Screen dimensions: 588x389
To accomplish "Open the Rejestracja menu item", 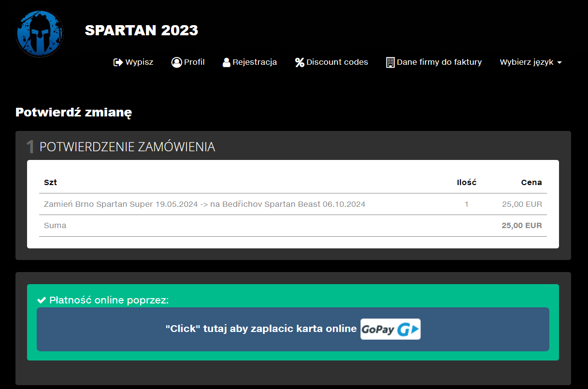I will point(250,62).
